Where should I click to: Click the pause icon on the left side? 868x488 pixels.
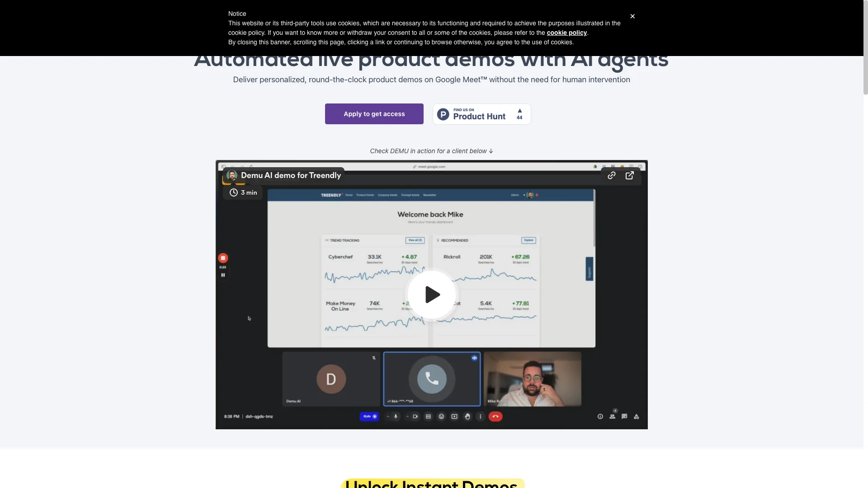(223, 275)
